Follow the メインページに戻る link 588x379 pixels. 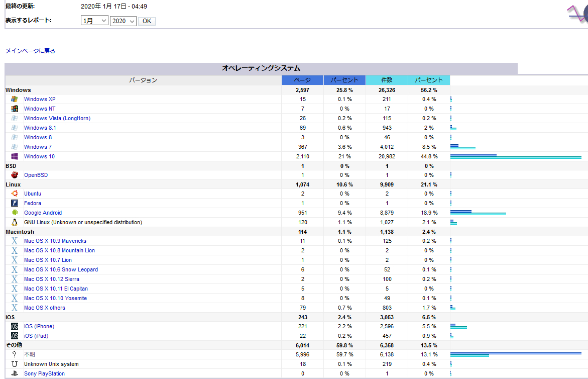(30, 51)
